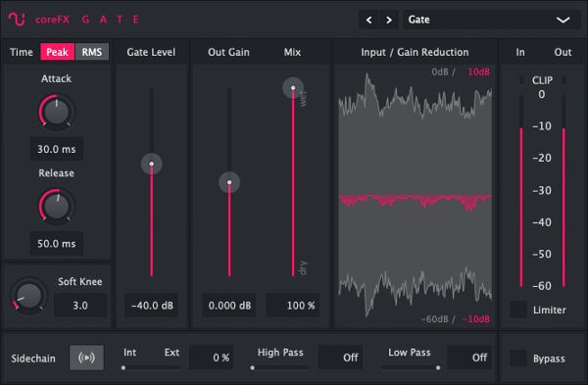Click the Mix slider handle
This screenshot has width=588, height=385.
click(293, 88)
